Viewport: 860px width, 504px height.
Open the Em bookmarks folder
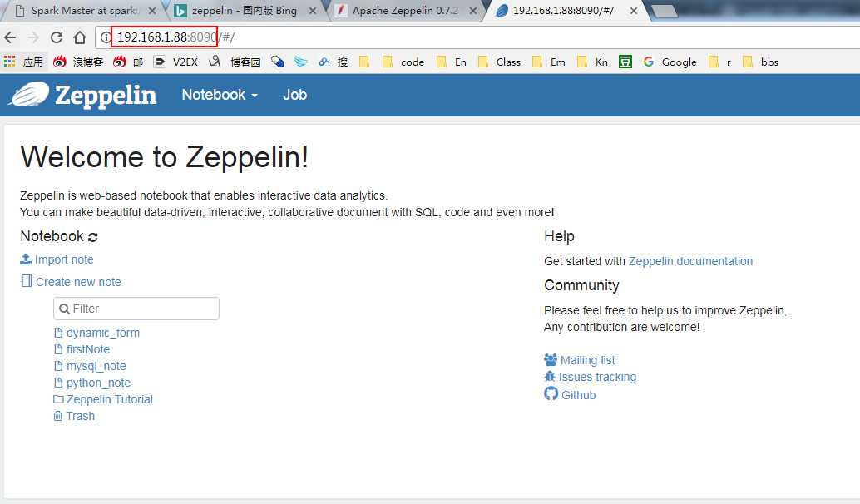548,62
